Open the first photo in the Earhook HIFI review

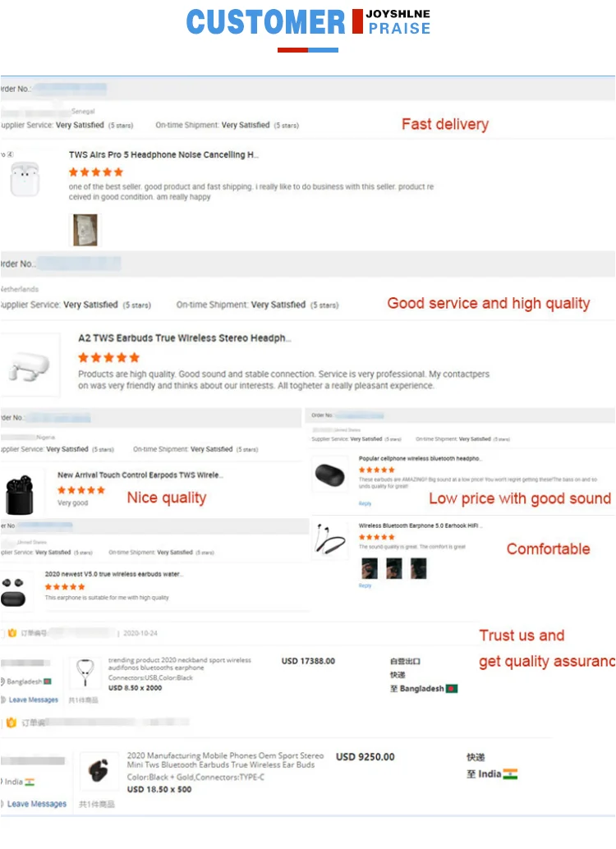click(370, 567)
